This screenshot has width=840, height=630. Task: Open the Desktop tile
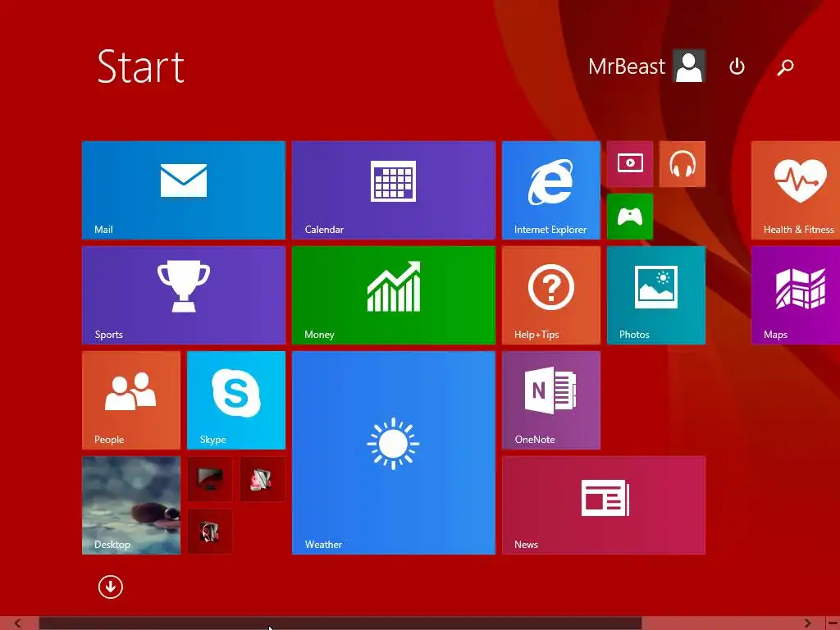[130, 505]
